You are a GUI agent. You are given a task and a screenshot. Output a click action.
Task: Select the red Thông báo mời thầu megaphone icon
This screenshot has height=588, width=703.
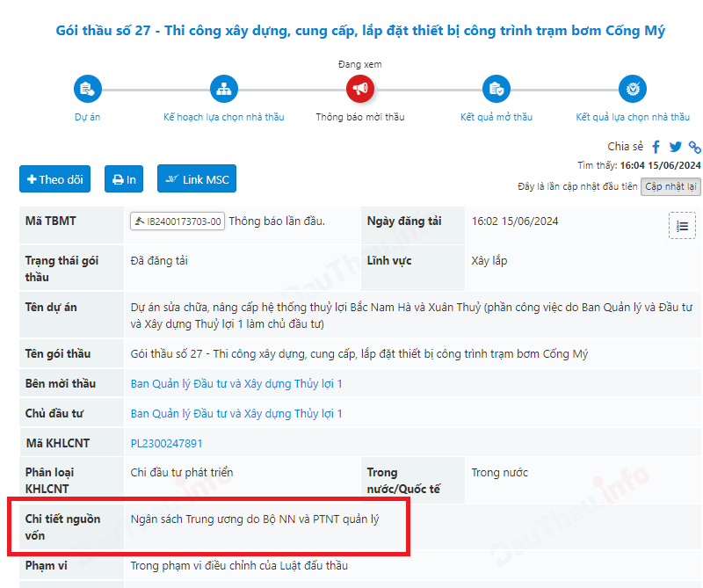click(359, 88)
